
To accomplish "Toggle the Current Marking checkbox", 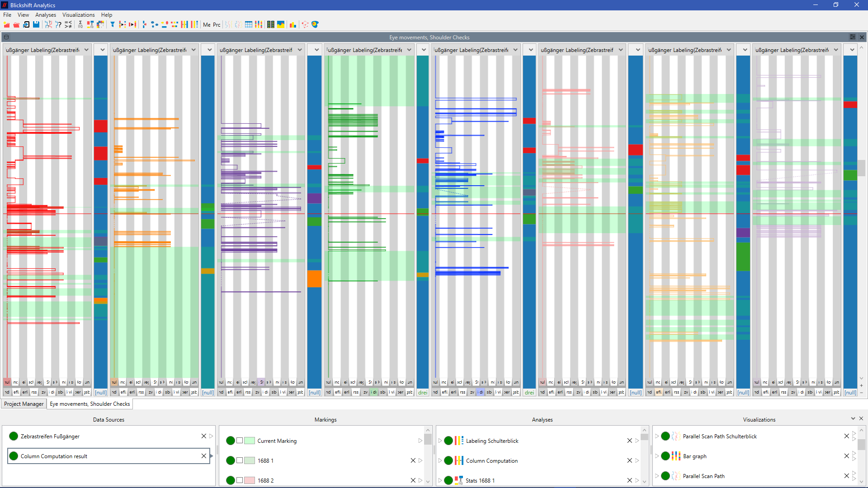I will pyautogui.click(x=240, y=441).
